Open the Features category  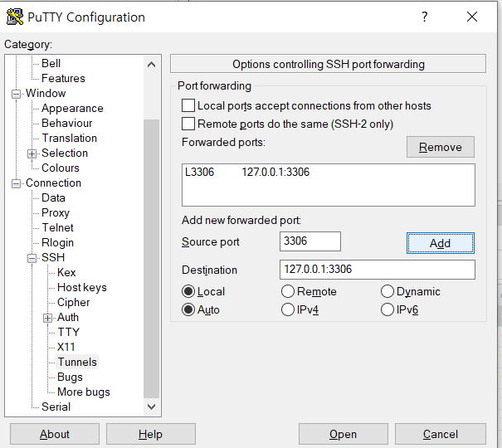tap(63, 78)
